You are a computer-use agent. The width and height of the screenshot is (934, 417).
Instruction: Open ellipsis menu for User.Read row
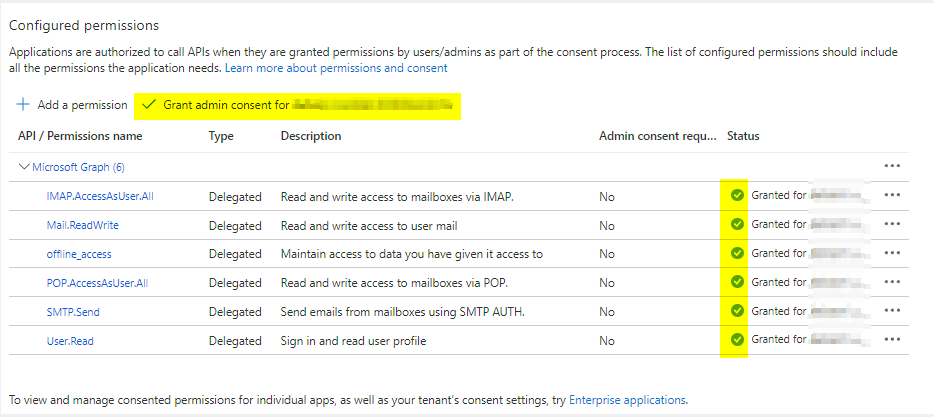892,341
